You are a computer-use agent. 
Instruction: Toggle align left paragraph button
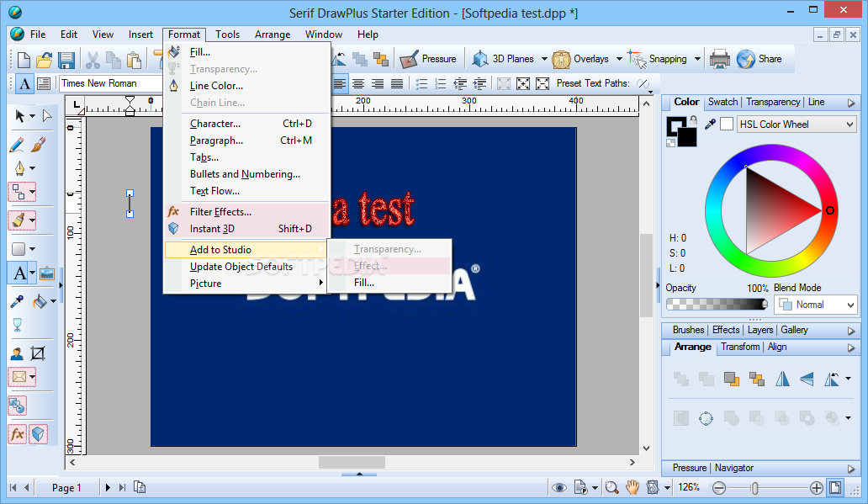[339, 83]
